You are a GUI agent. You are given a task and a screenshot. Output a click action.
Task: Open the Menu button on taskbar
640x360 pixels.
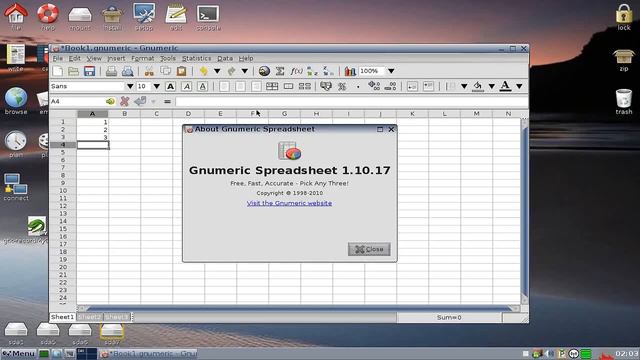pos(18,353)
